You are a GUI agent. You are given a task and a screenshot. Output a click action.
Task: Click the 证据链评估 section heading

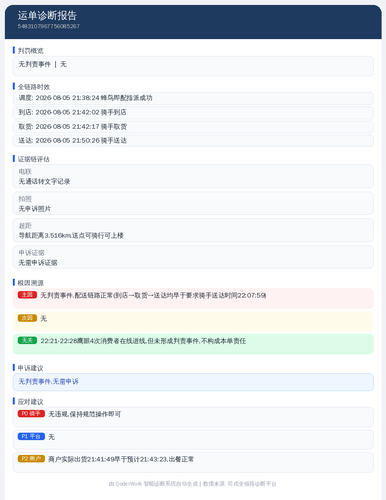33,159
